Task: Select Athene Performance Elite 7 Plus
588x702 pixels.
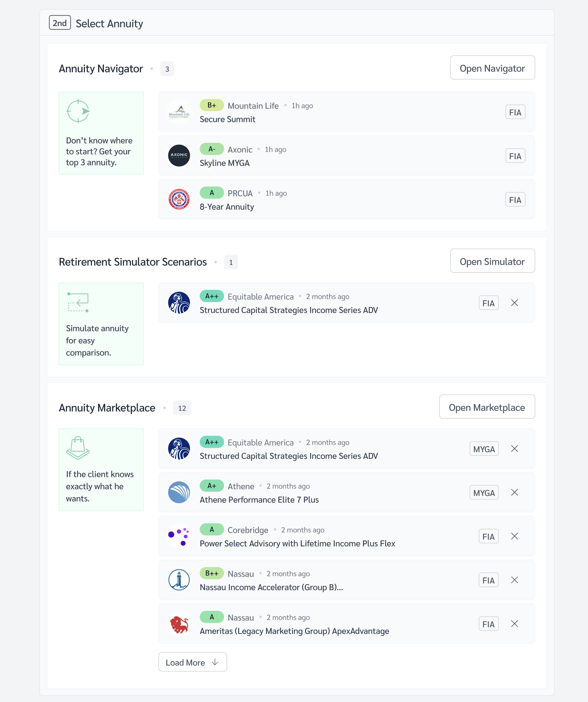Action: click(346, 492)
